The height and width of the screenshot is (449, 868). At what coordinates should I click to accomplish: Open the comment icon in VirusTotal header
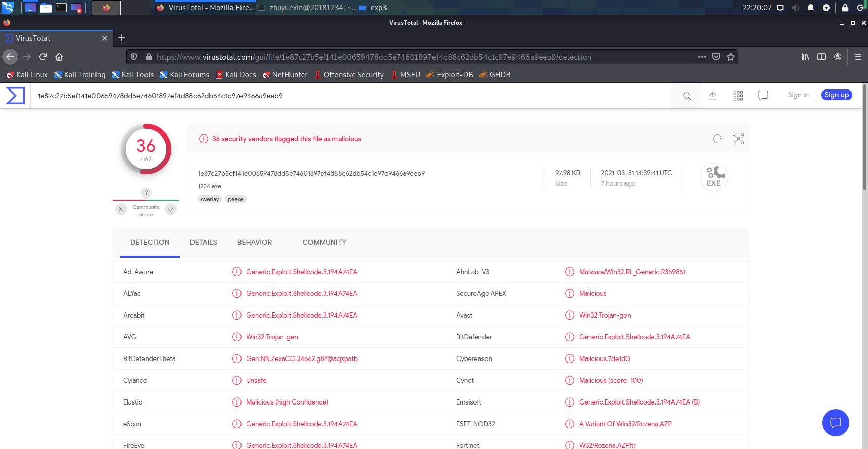click(763, 96)
